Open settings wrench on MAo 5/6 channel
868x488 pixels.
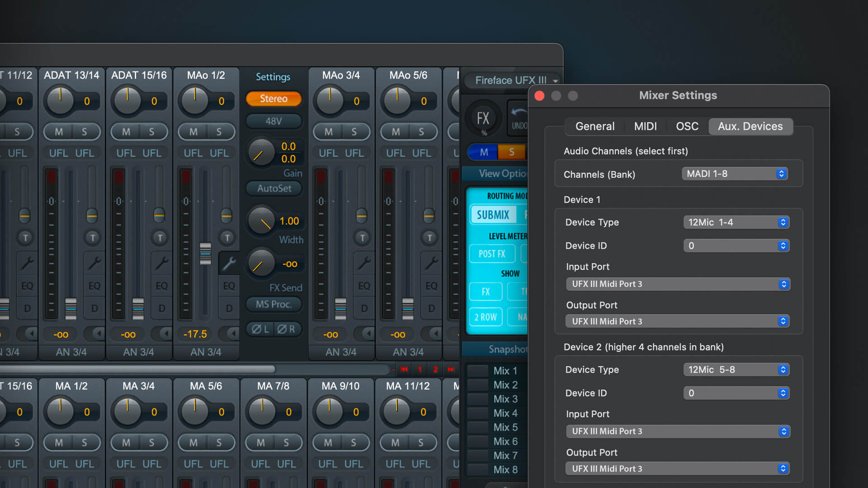pos(431,263)
